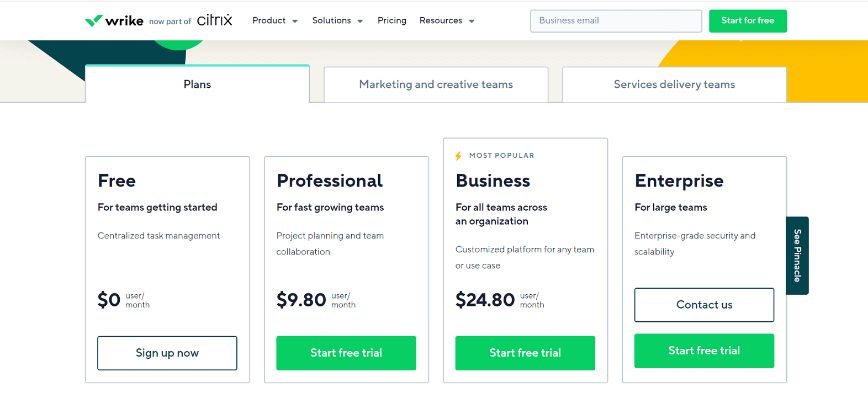This screenshot has width=868, height=414.
Task: Expand the Product dropdown arrow
Action: click(295, 22)
